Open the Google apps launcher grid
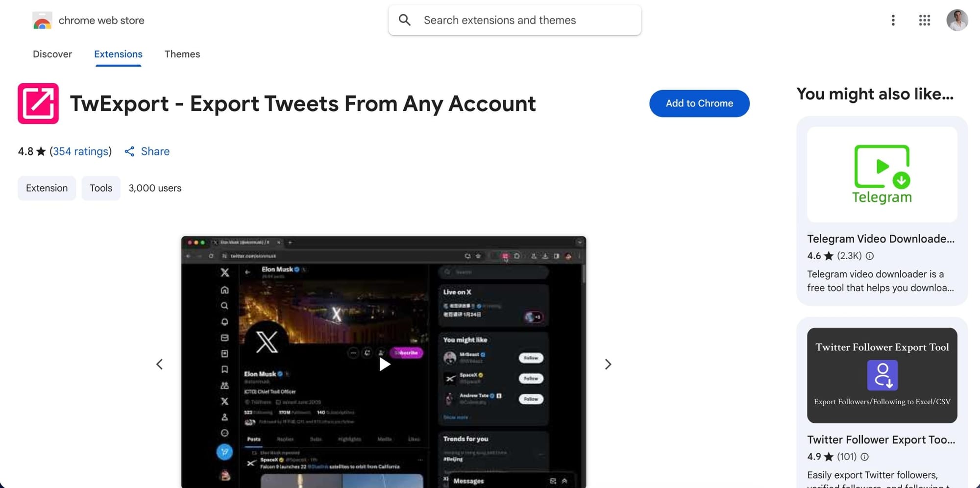The height and width of the screenshot is (488, 980). [x=924, y=20]
